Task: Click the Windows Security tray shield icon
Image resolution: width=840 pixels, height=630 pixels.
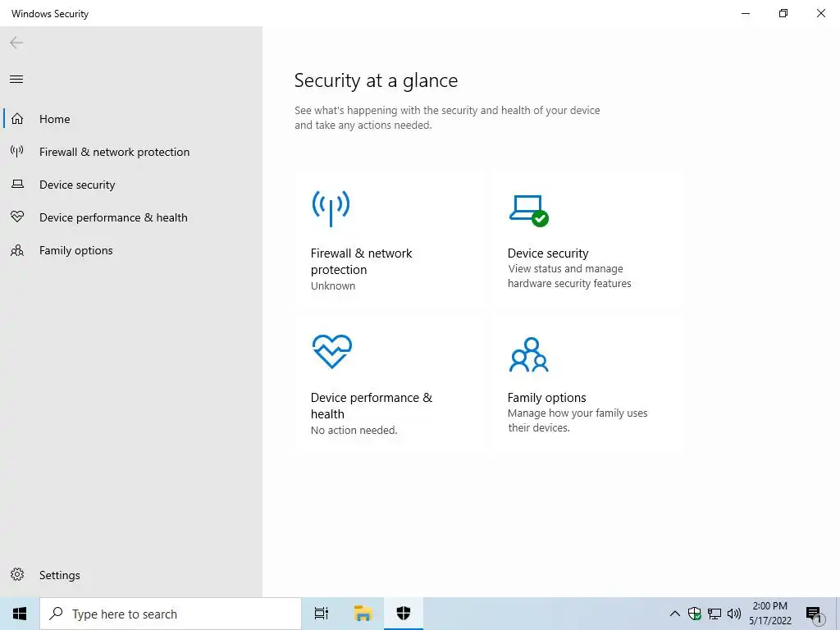Action: tap(694, 614)
